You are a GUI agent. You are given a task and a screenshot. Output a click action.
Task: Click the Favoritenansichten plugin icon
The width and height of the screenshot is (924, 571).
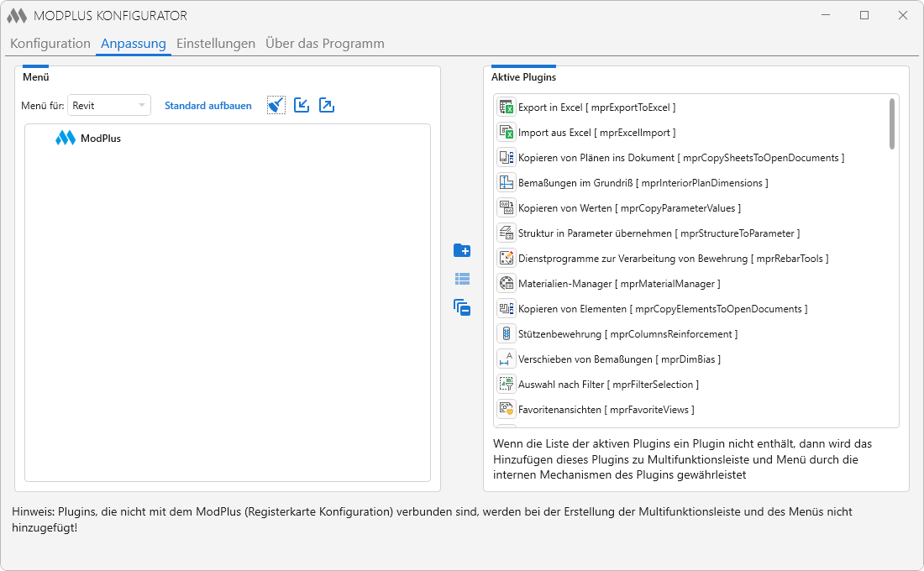pos(507,410)
